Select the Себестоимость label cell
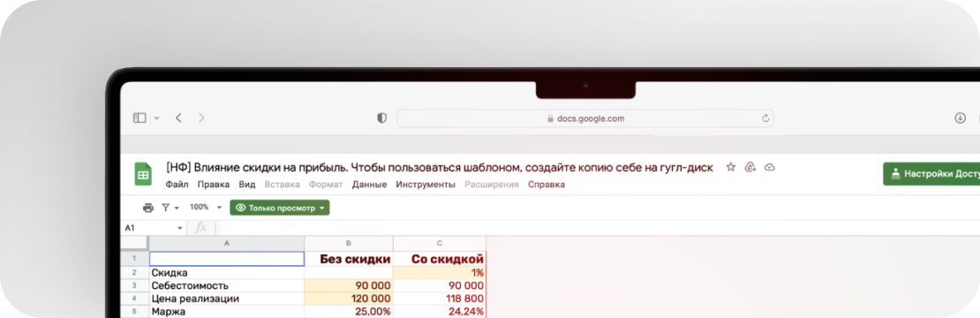Image resolution: width=980 pixels, height=318 pixels. click(227, 285)
